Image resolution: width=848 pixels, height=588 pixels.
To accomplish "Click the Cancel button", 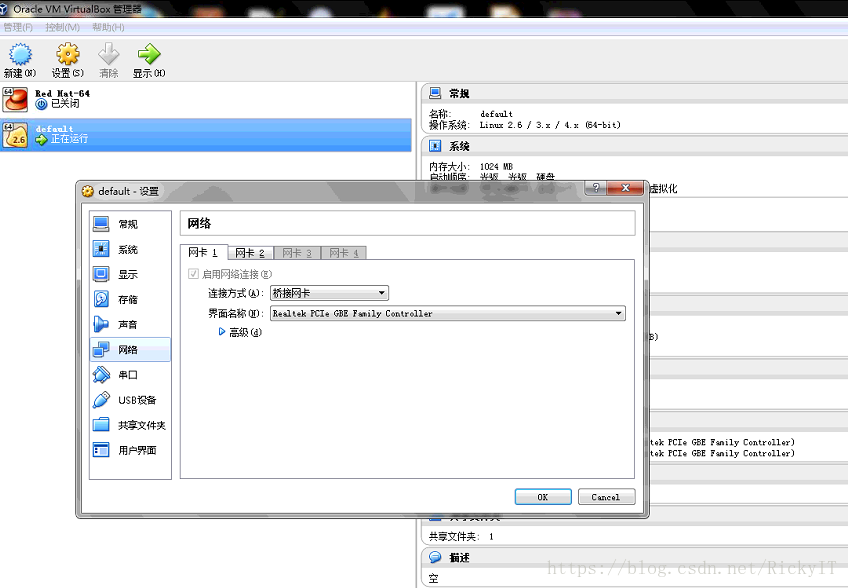I will [606, 497].
